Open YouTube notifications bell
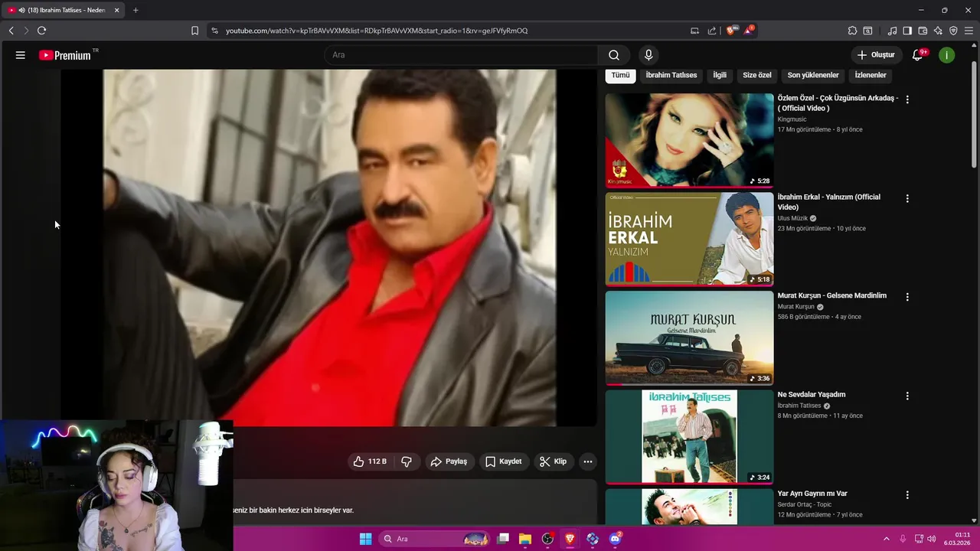This screenshot has height=551, width=980. coord(917,55)
